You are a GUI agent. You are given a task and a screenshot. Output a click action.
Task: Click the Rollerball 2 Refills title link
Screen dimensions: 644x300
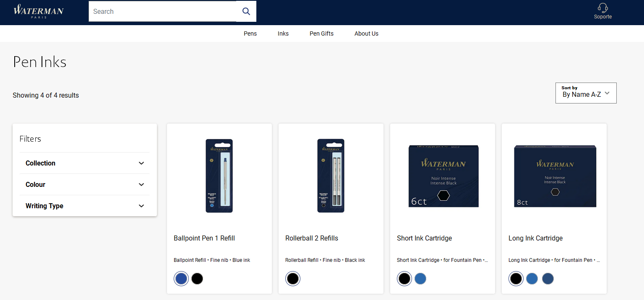coord(312,238)
